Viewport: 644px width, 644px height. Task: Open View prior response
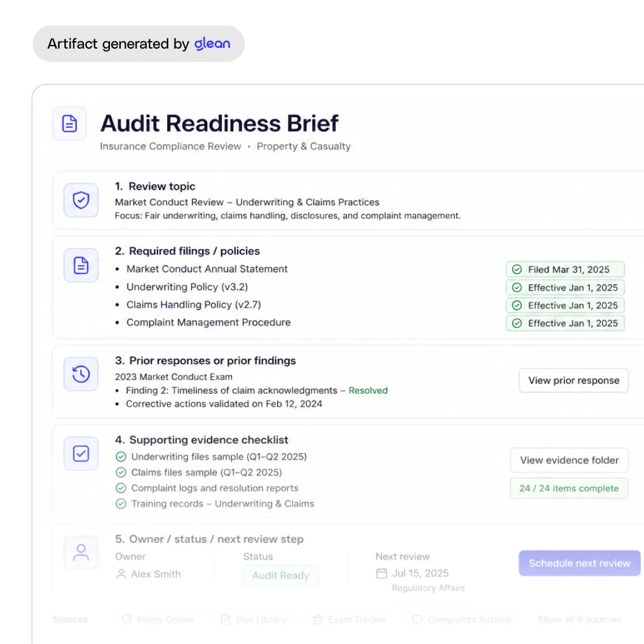574,380
